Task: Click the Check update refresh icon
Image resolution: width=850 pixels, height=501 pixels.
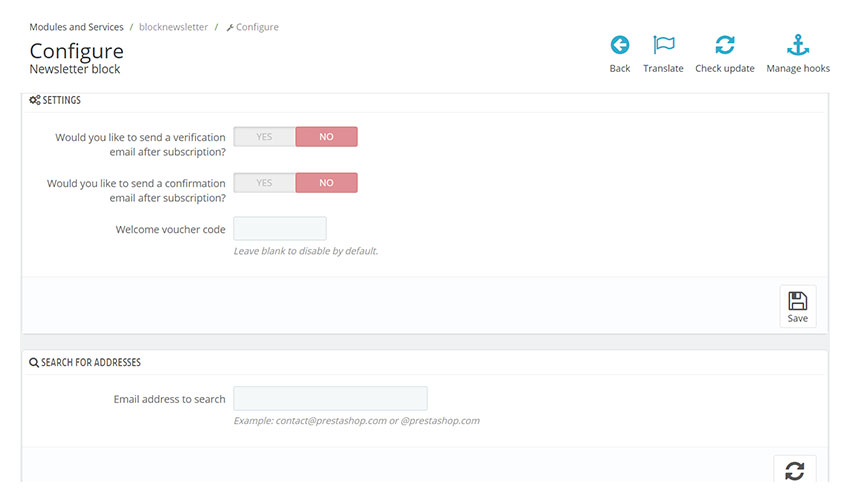Action: 725,45
